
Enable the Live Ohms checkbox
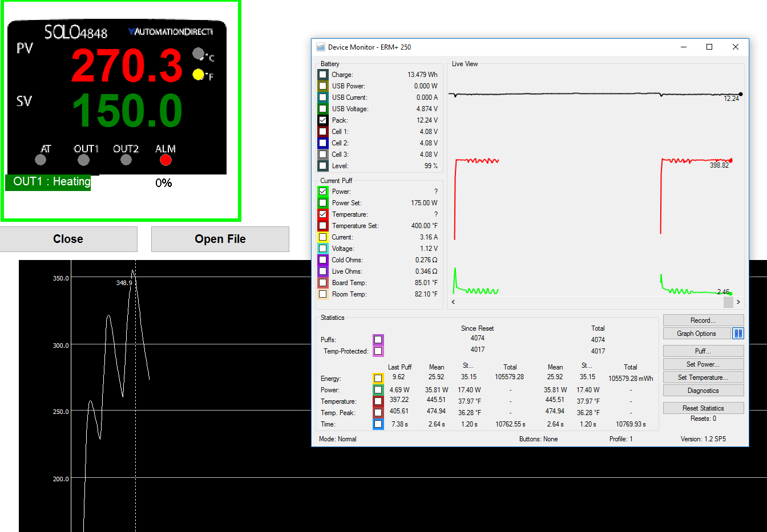(x=323, y=271)
